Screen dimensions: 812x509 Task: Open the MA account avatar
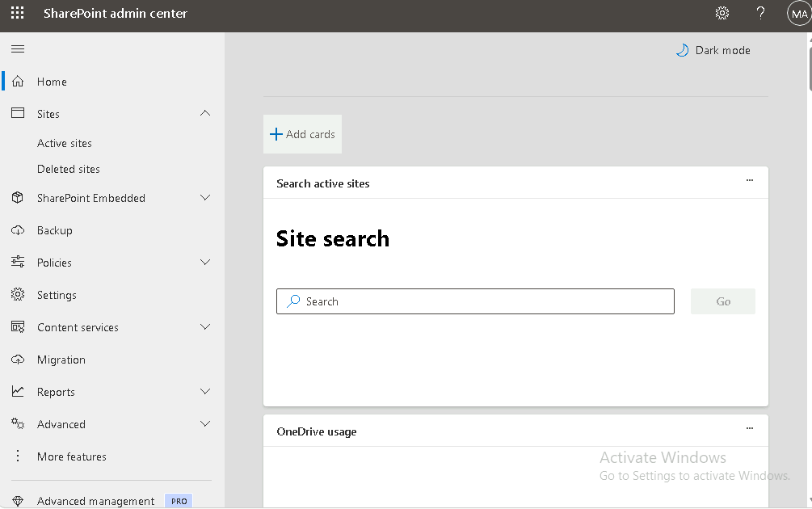coord(799,14)
